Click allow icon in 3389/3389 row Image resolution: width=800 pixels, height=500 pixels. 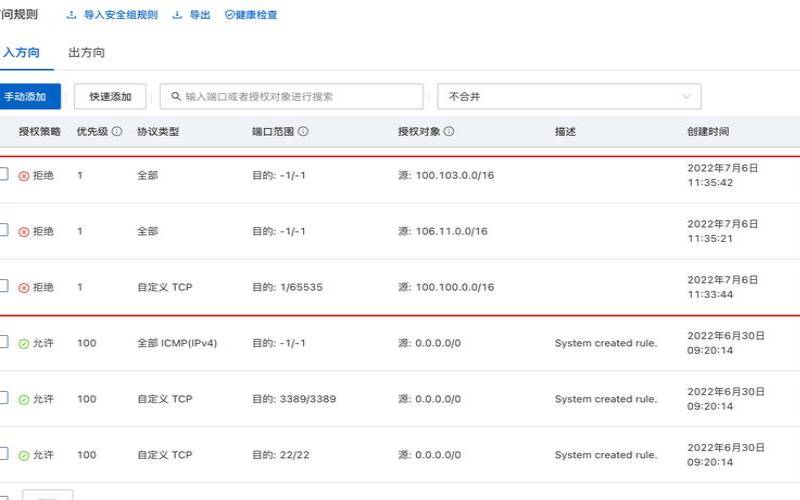click(x=23, y=399)
